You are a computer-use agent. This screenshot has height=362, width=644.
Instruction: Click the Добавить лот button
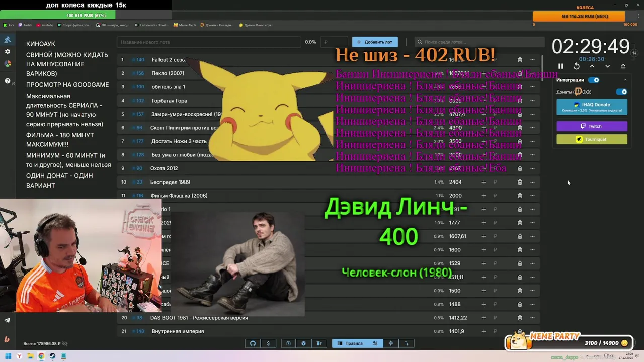pyautogui.click(x=375, y=42)
